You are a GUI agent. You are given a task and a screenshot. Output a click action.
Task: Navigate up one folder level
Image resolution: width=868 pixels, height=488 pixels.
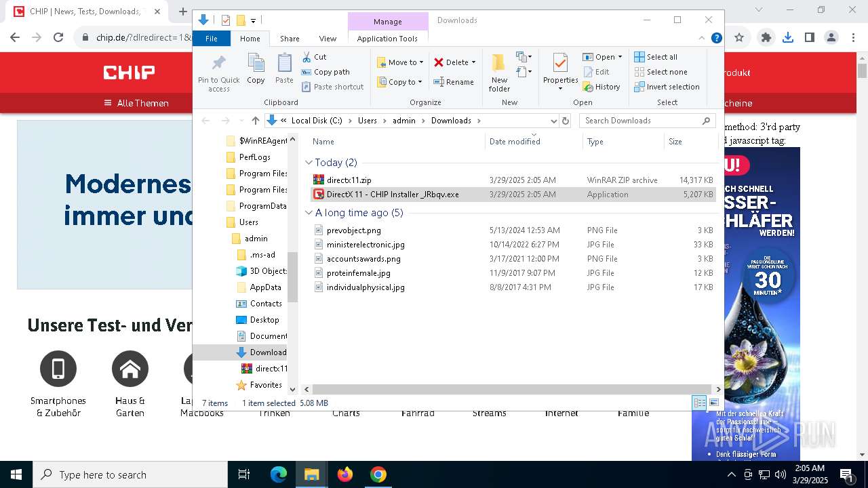[255, 121]
